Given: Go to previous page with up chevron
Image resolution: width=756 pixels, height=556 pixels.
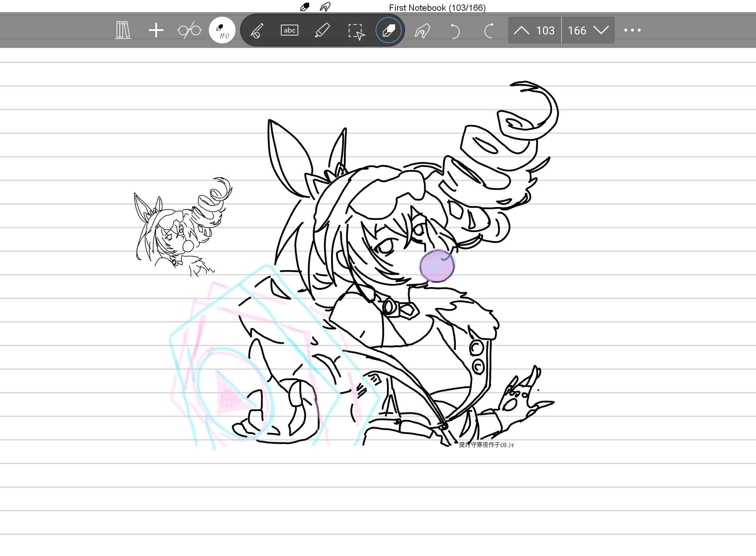Looking at the screenshot, I should point(521,31).
